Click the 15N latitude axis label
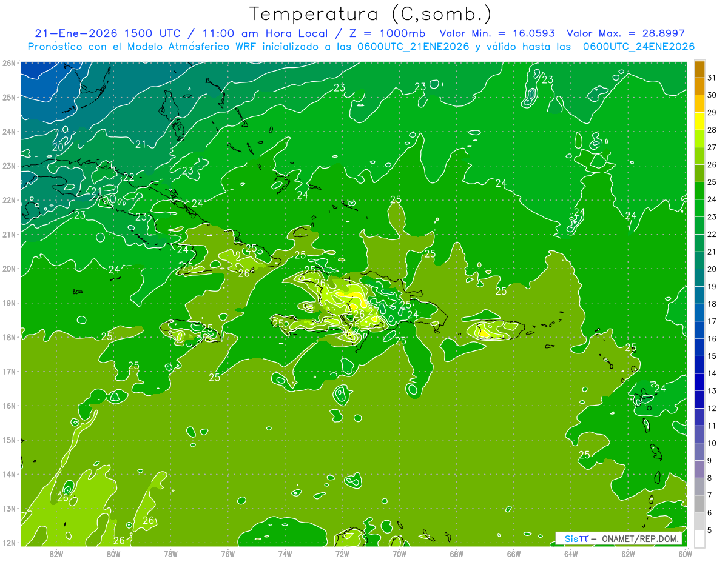 tap(8, 440)
